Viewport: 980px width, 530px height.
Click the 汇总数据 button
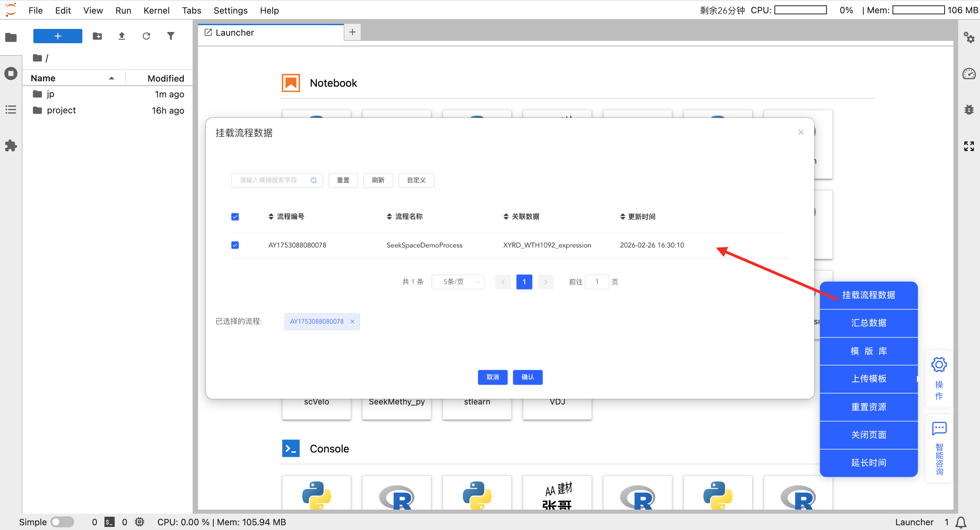pyautogui.click(x=868, y=323)
